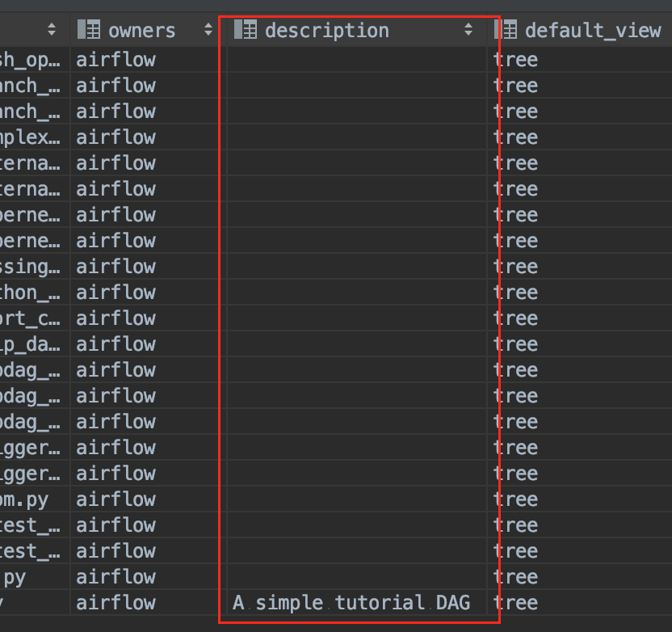
Task: Click the owners column table icon
Action: pyautogui.click(x=88, y=31)
